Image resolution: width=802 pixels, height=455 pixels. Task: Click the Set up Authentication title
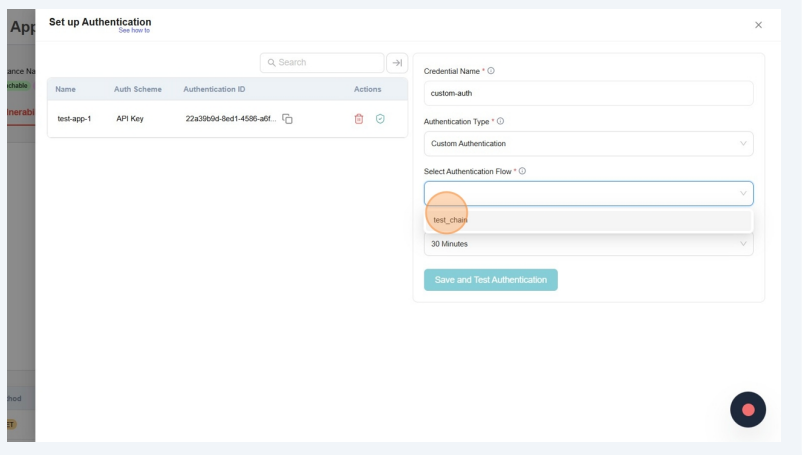pos(100,22)
